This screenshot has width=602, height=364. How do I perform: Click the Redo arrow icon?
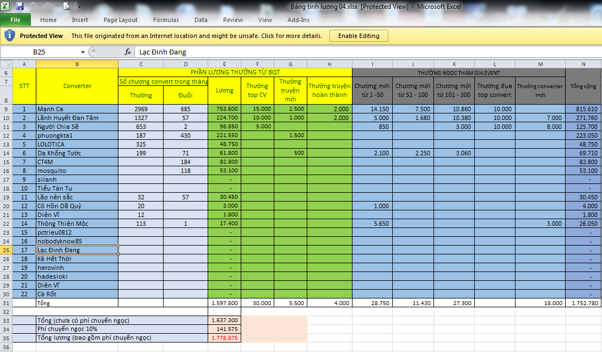(50, 7)
